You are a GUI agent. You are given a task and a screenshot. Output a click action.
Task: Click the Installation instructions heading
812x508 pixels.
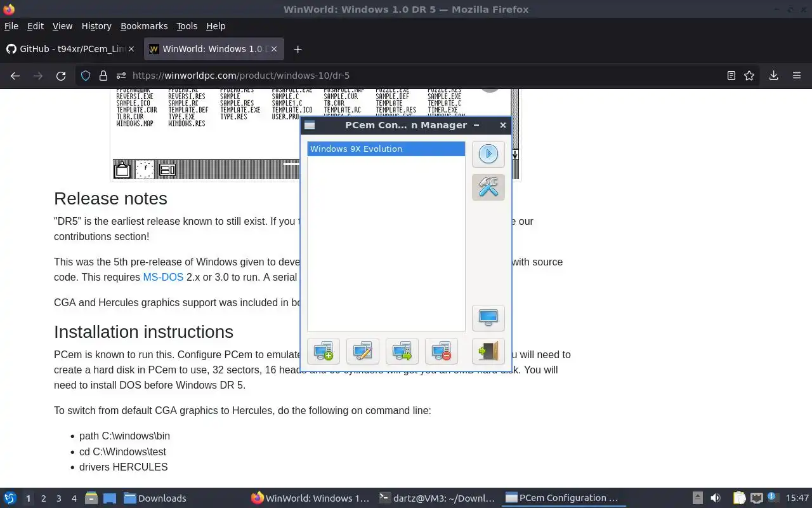pos(143,331)
